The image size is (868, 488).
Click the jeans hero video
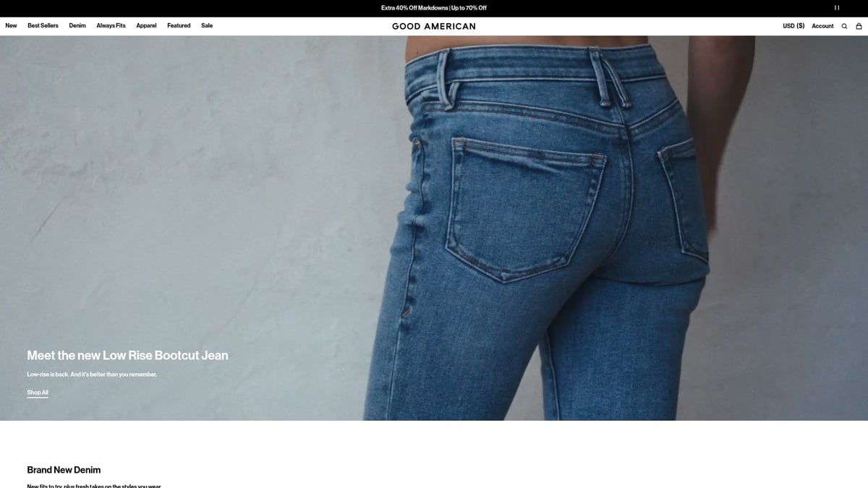click(434, 228)
